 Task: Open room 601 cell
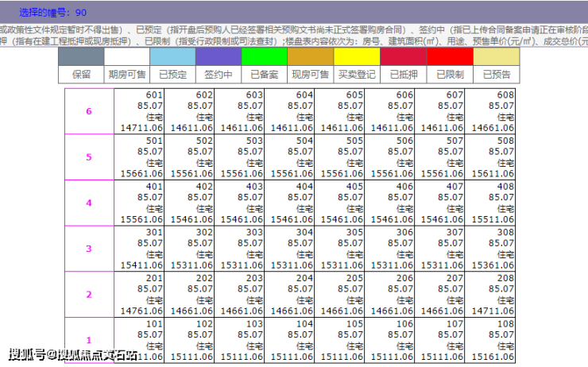pos(139,111)
